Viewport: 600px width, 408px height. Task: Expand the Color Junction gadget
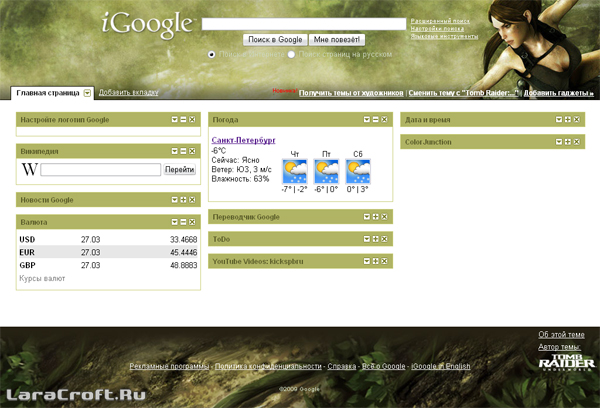pyautogui.click(x=567, y=142)
